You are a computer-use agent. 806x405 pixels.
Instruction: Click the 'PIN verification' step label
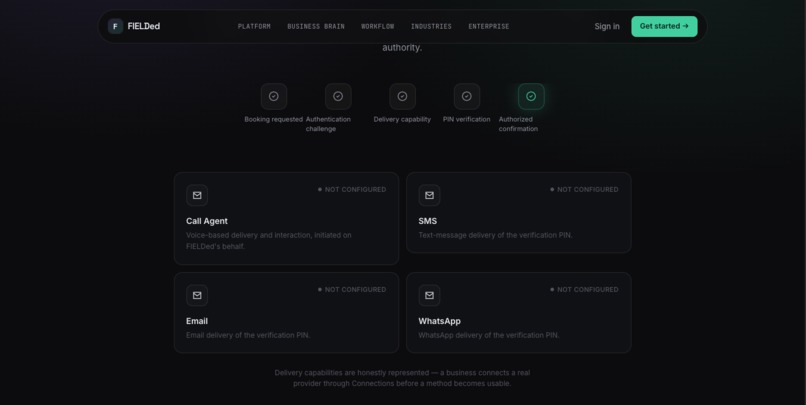point(466,119)
